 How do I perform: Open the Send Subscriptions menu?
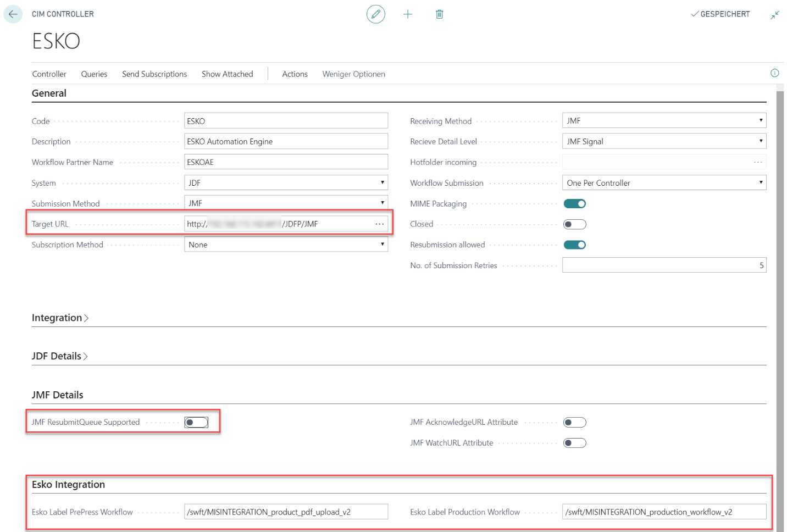pyautogui.click(x=154, y=74)
